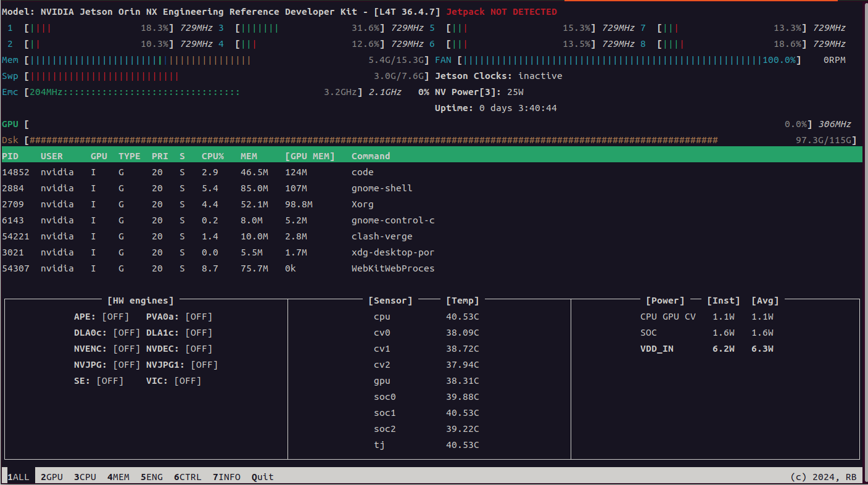
Task: Click the PVA0a [OFF] engine status
Action: pyautogui.click(x=179, y=317)
